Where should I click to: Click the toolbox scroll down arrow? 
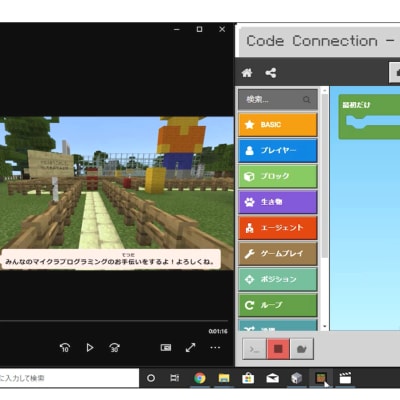pyautogui.click(x=325, y=327)
